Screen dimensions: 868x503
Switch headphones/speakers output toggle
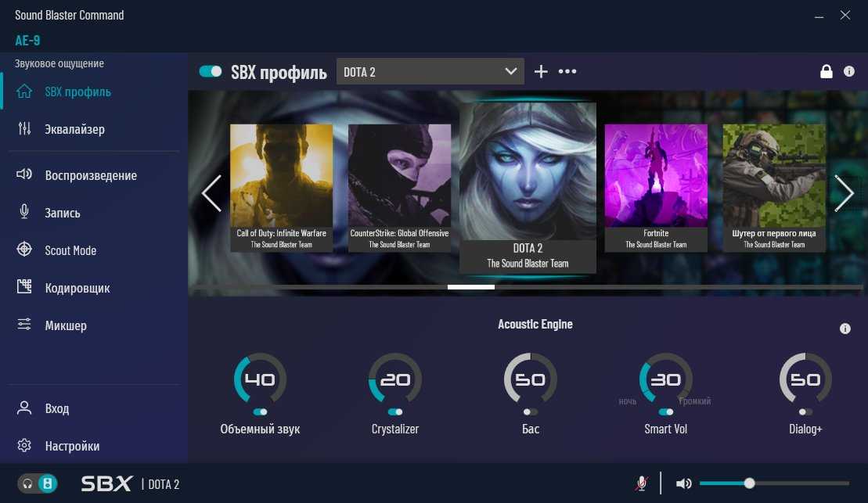[38, 483]
